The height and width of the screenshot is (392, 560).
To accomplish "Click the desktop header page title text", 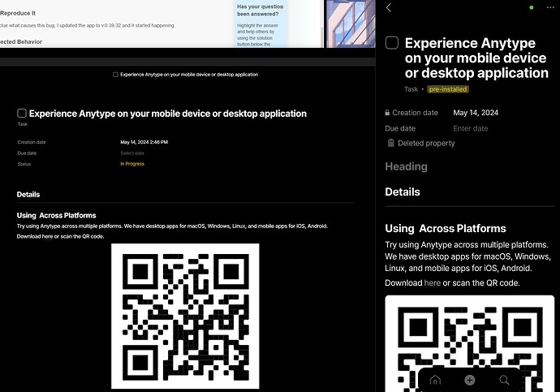I will click(189, 75).
